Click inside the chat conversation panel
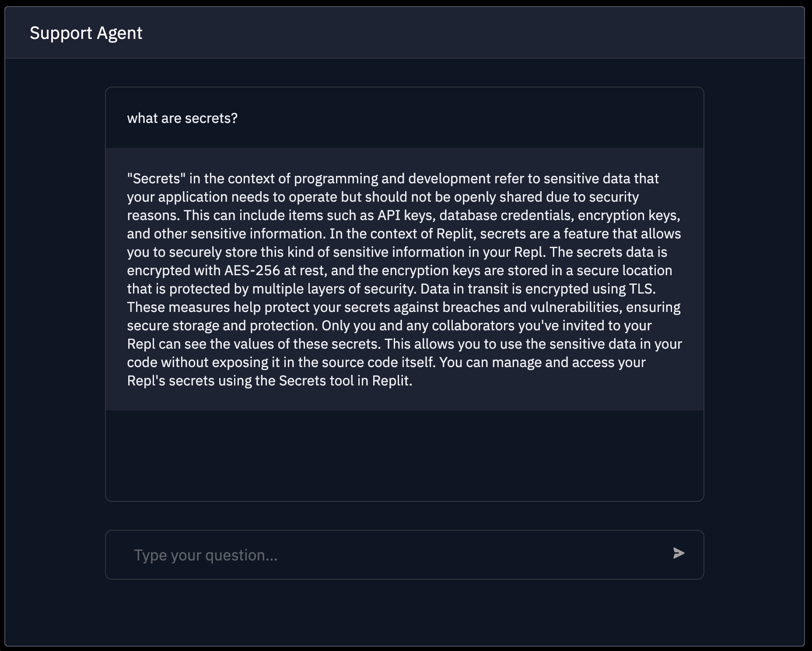 (404, 306)
